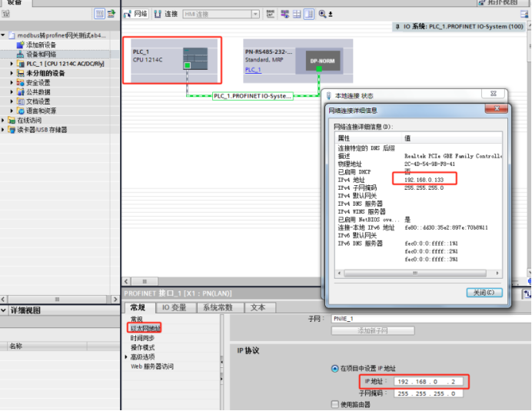Image resolution: width=532 pixels, height=411 pixels.
Task: Expand the 公共数据 tree node
Action: (12, 92)
